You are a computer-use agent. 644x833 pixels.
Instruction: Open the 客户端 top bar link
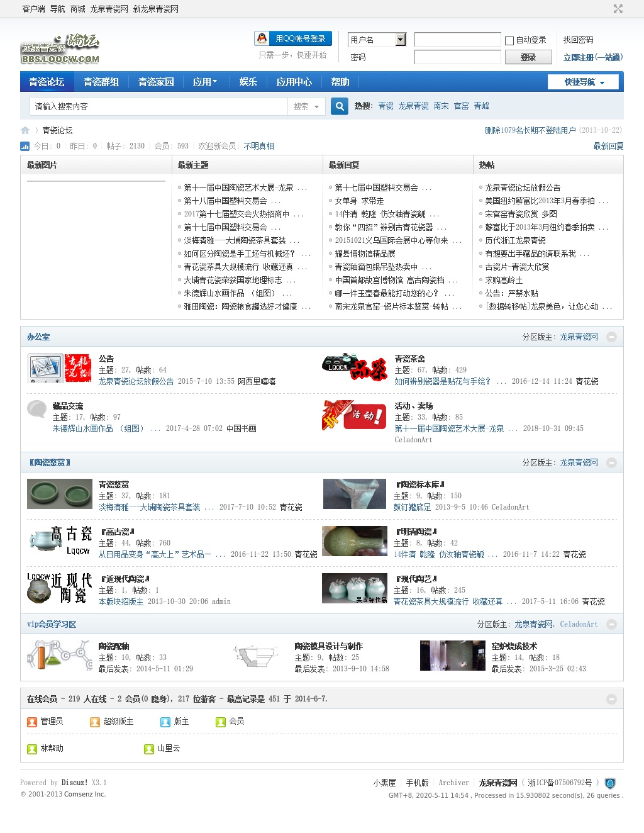click(x=33, y=9)
